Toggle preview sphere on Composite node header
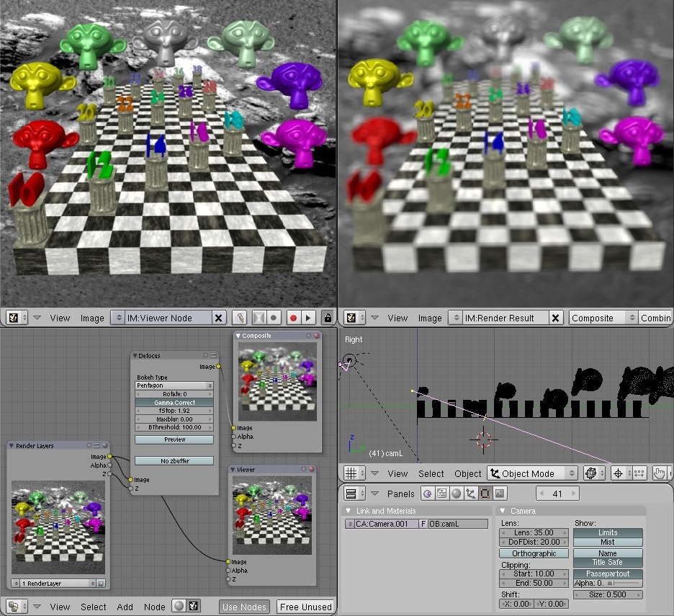The image size is (674, 616). click(316, 336)
